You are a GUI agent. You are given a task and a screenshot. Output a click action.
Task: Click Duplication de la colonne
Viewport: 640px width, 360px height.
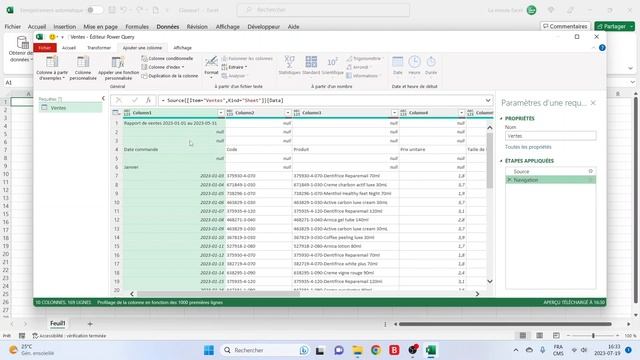pyautogui.click(x=170, y=76)
